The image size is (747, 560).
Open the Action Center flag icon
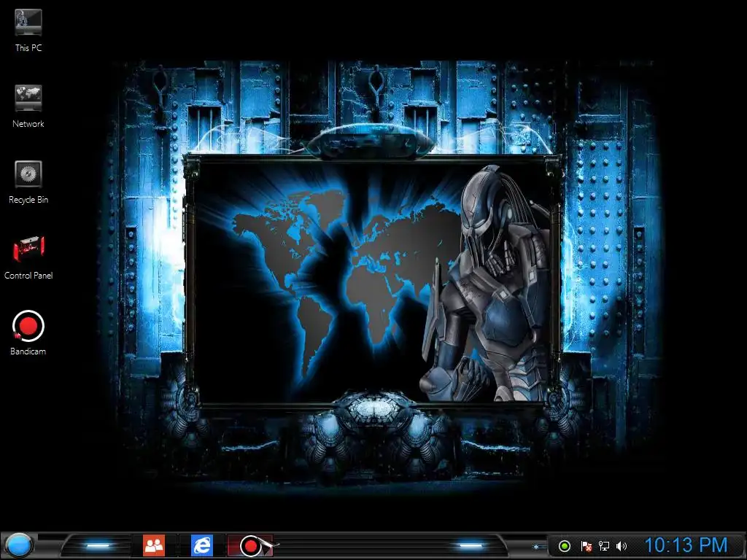tap(587, 545)
